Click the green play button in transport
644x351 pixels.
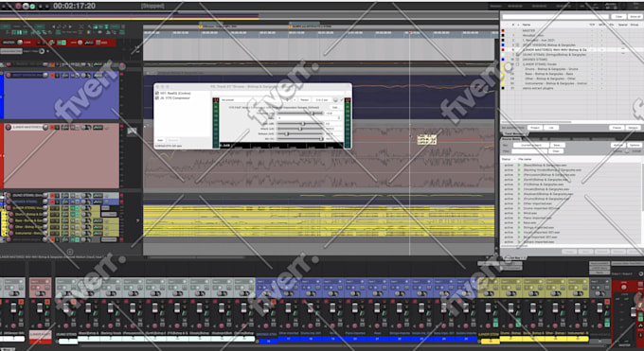point(32,7)
